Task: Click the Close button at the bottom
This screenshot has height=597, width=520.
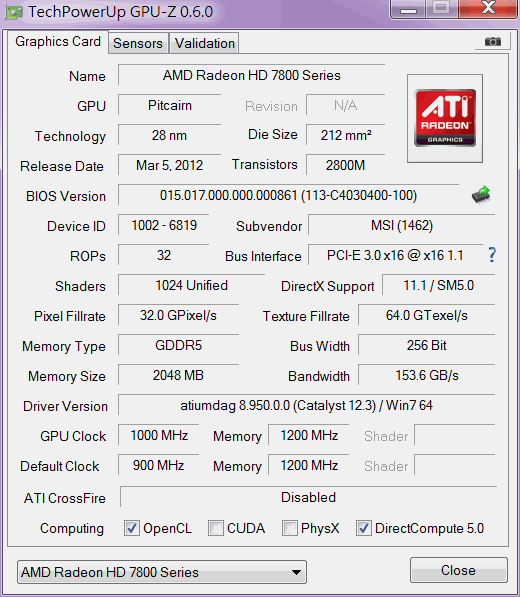Action: [x=459, y=570]
